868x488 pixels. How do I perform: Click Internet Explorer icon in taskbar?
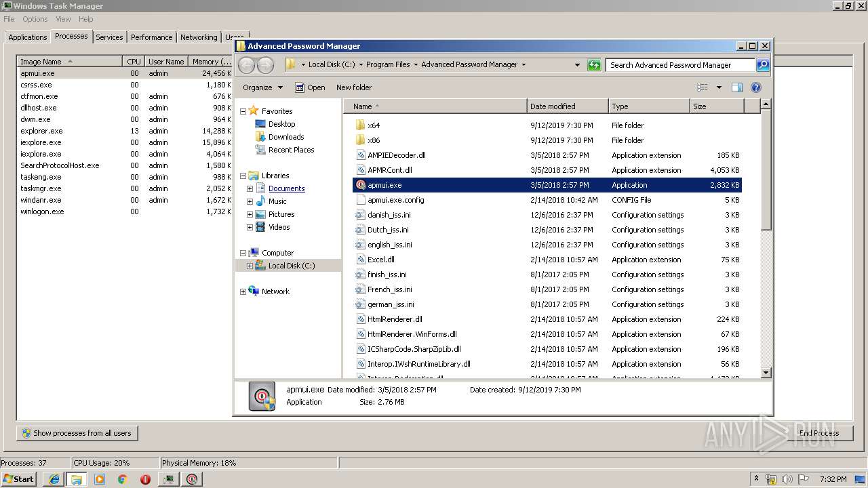[x=54, y=479]
